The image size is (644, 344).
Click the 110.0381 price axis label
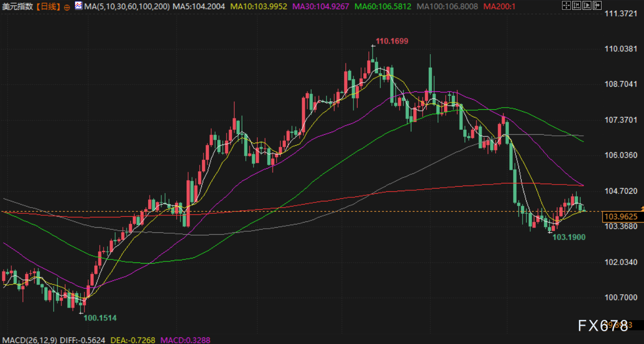[x=620, y=49]
